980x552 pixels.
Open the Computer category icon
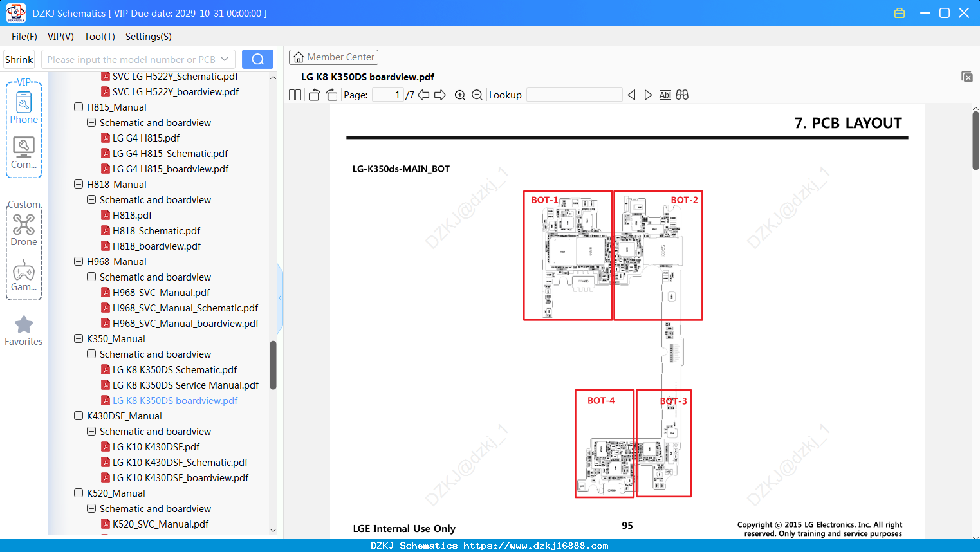tap(24, 153)
